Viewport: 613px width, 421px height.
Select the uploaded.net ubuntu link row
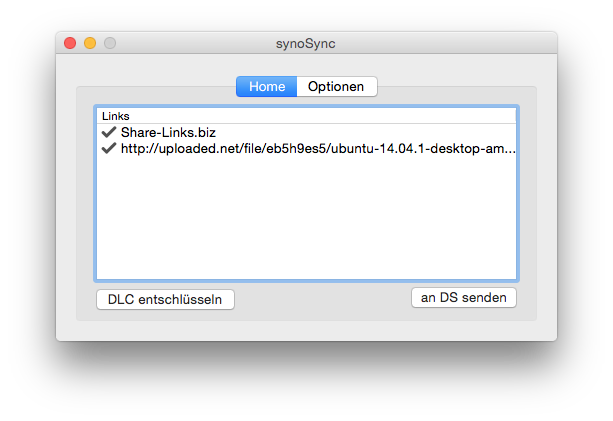point(306,148)
